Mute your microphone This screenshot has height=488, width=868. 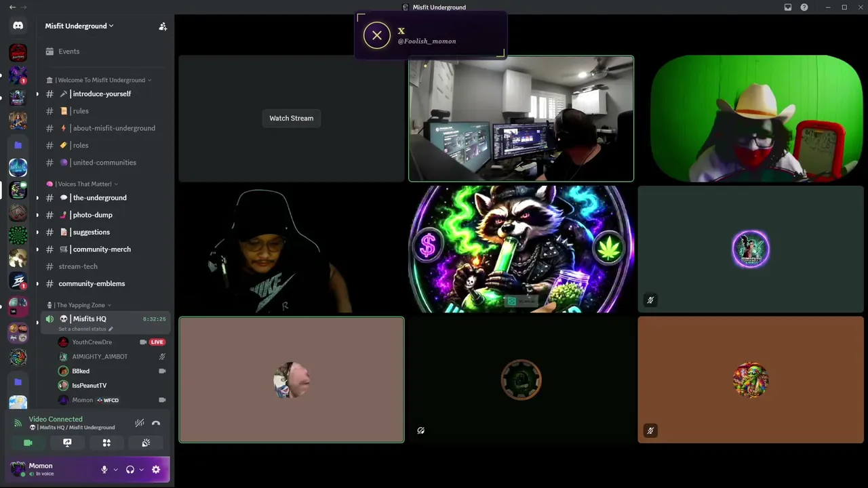104,469
